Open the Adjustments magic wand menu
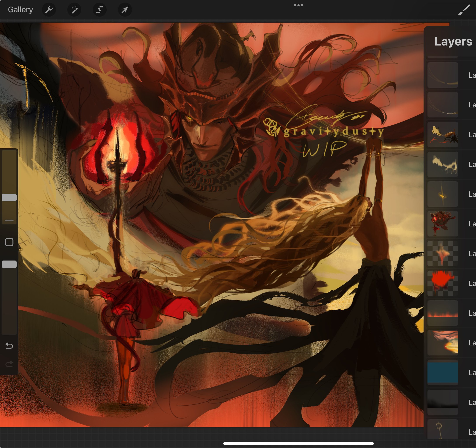Image resolution: width=476 pixels, height=448 pixels. (74, 10)
